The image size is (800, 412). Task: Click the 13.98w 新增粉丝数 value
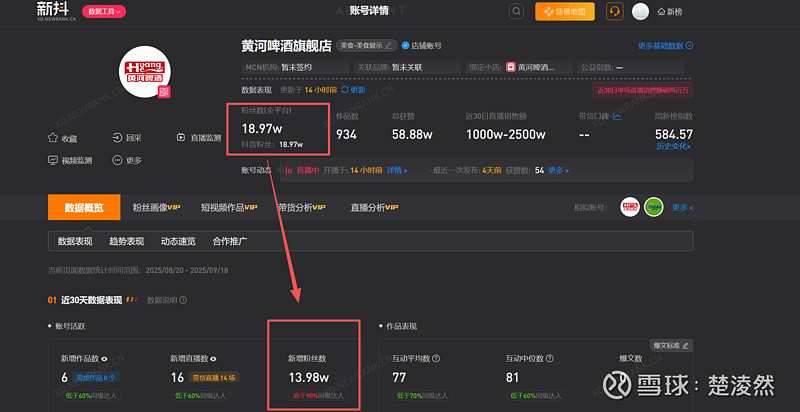click(309, 377)
